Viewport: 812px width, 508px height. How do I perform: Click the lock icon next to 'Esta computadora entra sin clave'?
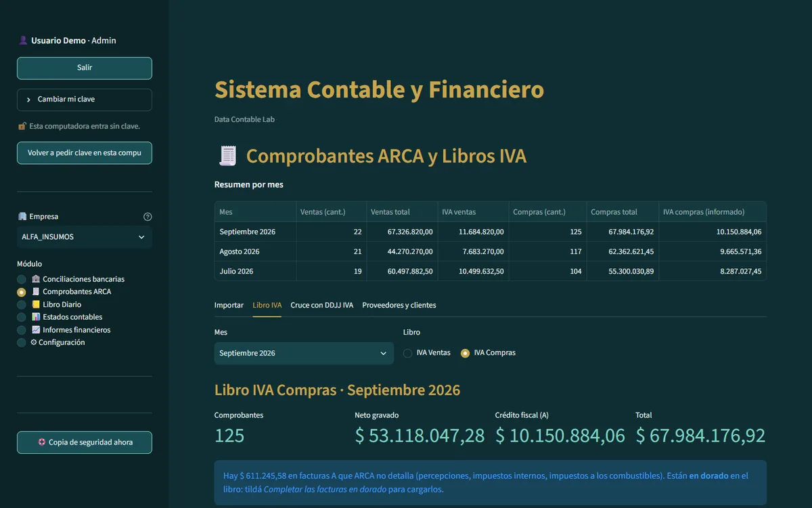click(x=22, y=126)
